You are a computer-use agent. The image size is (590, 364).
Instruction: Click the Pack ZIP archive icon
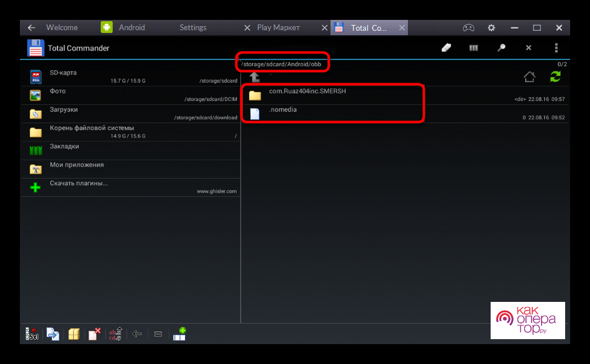coord(74,334)
